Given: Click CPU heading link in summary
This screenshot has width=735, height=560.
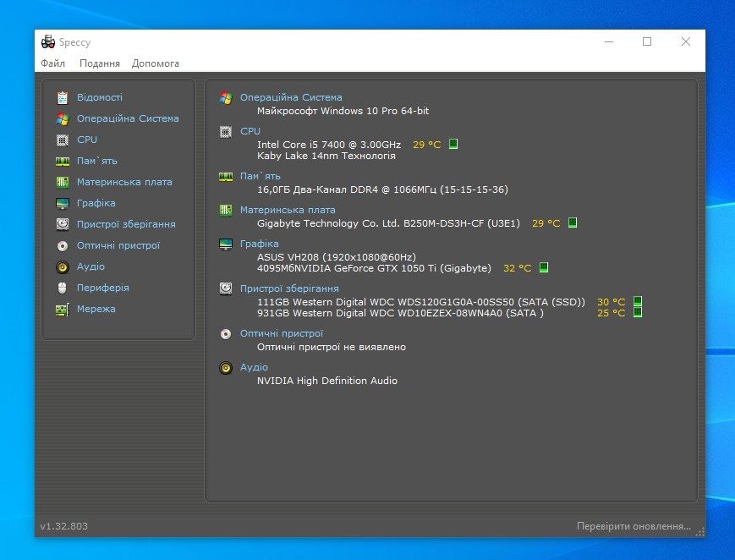Looking at the screenshot, I should coord(250,131).
